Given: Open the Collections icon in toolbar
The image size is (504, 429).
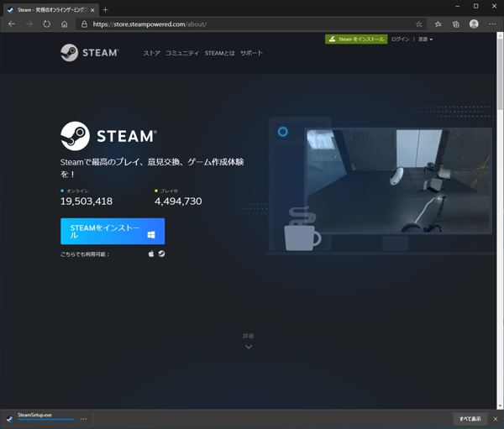Looking at the screenshot, I should click(456, 24).
